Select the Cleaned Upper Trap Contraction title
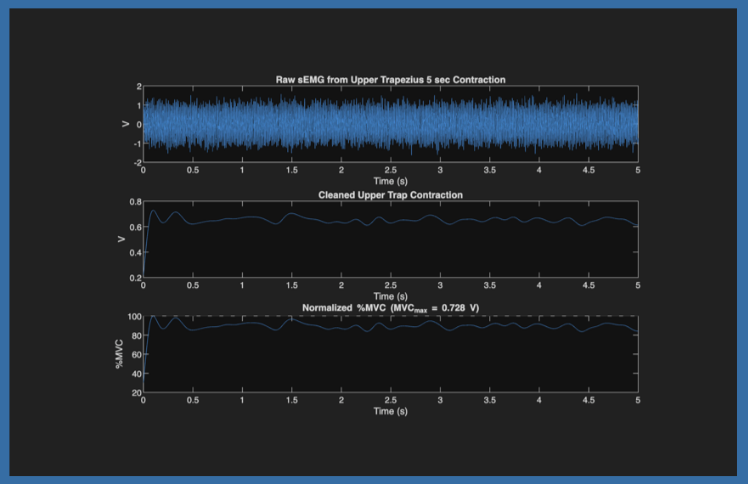 pyautogui.click(x=390, y=193)
